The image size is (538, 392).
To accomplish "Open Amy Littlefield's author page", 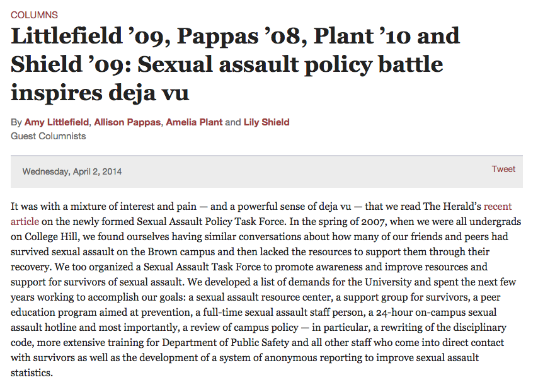I will pos(57,122).
